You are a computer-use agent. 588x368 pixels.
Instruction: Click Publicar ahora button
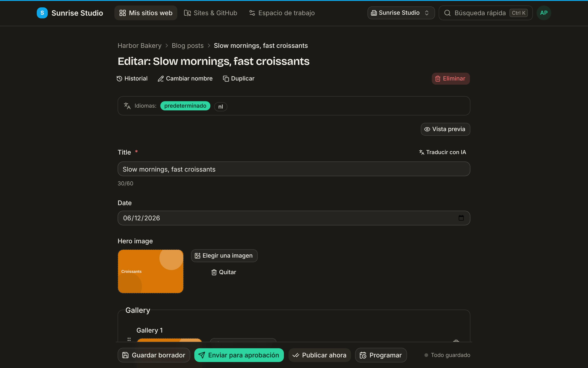[319, 355]
